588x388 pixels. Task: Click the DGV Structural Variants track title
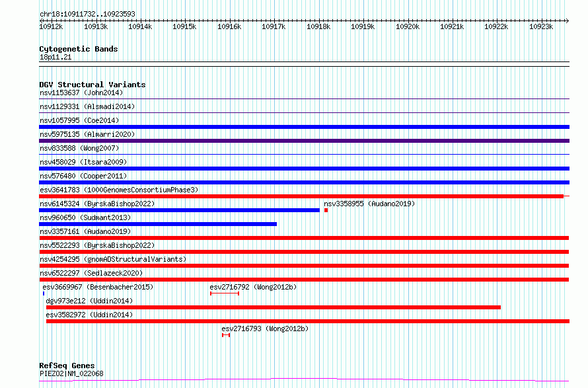tap(92, 85)
